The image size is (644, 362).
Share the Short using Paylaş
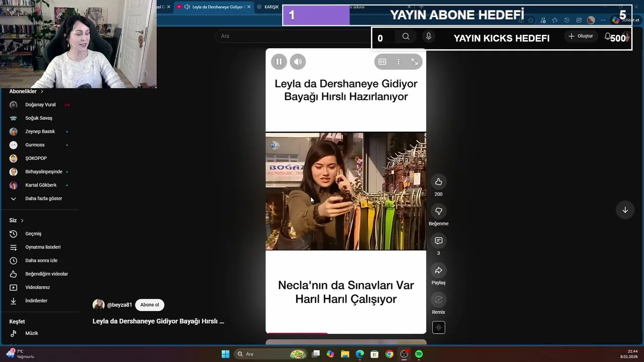click(x=439, y=270)
